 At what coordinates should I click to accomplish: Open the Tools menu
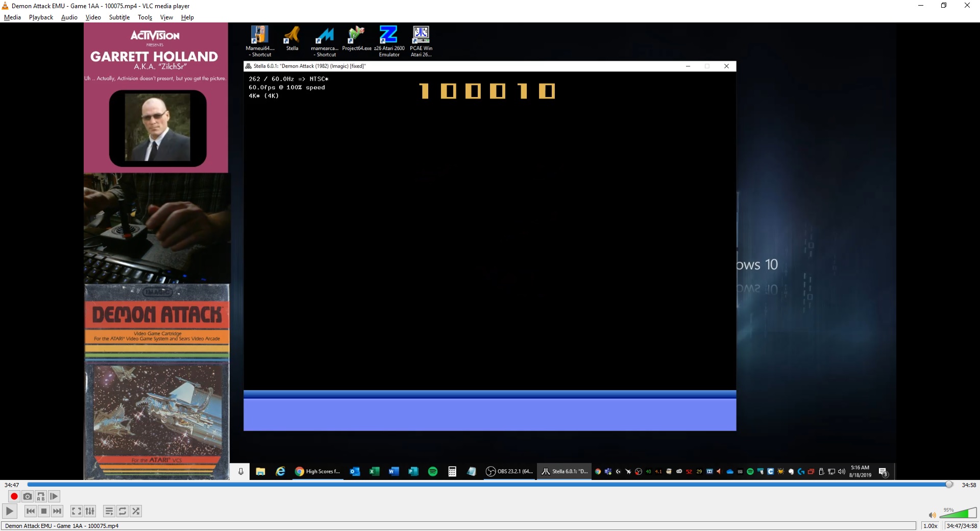coord(145,17)
